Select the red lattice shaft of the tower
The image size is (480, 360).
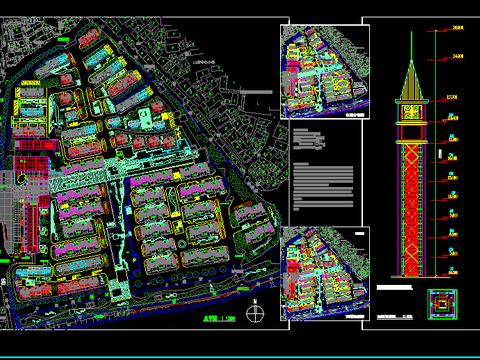pyautogui.click(x=412, y=210)
